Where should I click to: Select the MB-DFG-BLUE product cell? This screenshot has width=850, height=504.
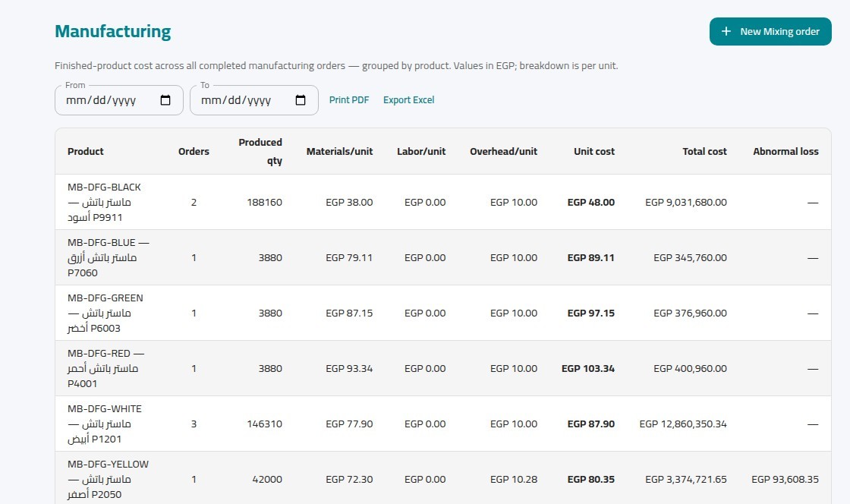coord(110,257)
